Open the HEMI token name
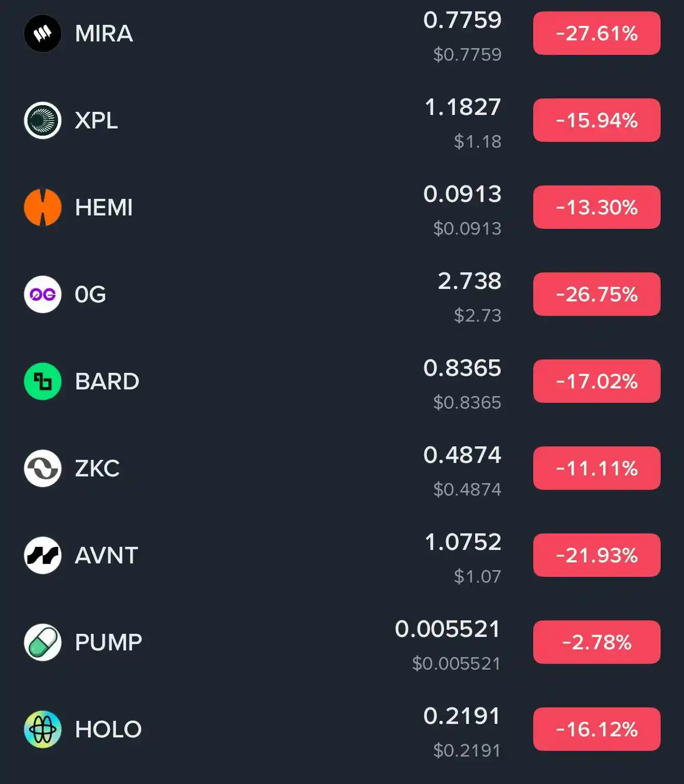This screenshot has width=684, height=784. tap(104, 208)
